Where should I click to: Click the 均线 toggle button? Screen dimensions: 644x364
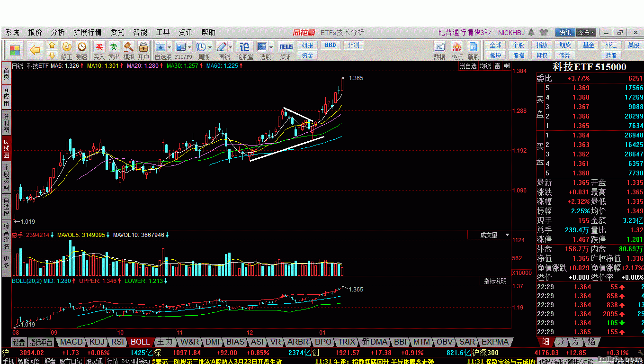[x=485, y=66]
